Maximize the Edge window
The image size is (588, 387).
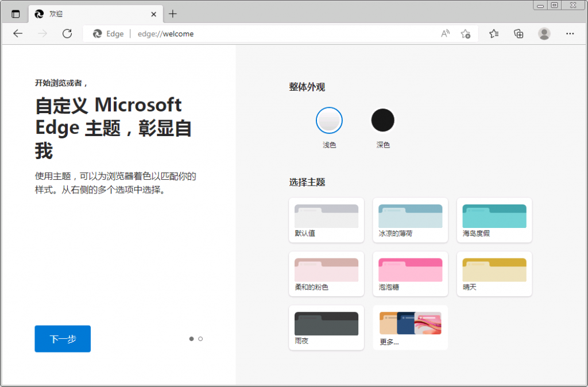554,5
